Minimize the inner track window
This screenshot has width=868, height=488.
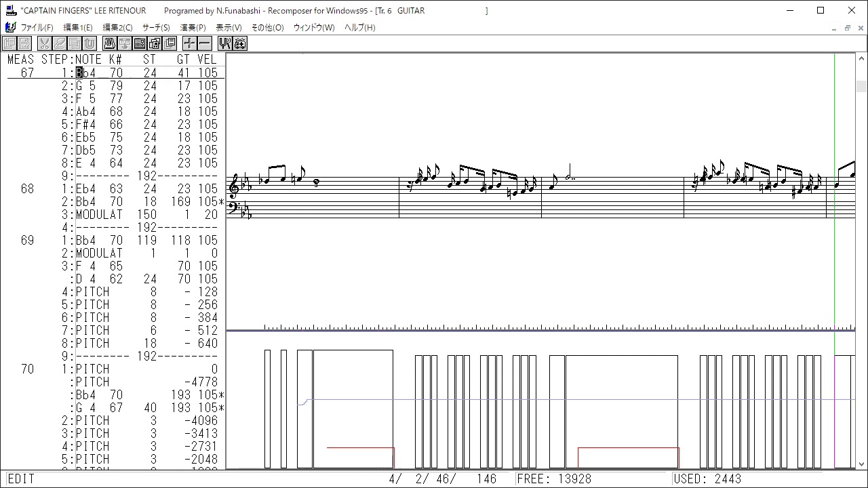tap(834, 28)
